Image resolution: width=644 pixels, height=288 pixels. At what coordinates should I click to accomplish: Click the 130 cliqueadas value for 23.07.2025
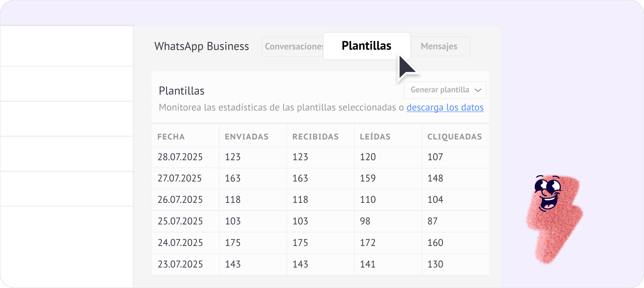[x=435, y=264]
